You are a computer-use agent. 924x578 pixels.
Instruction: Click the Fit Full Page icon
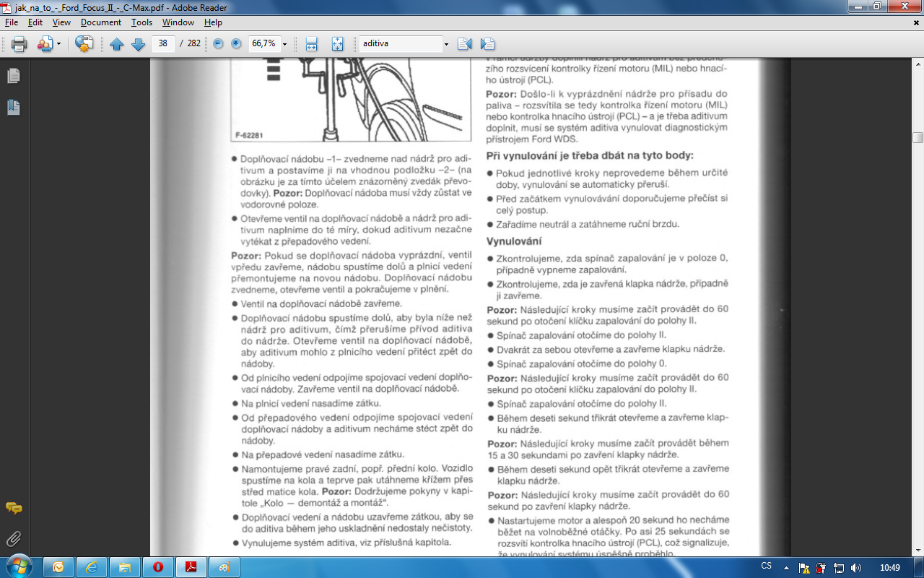click(337, 44)
